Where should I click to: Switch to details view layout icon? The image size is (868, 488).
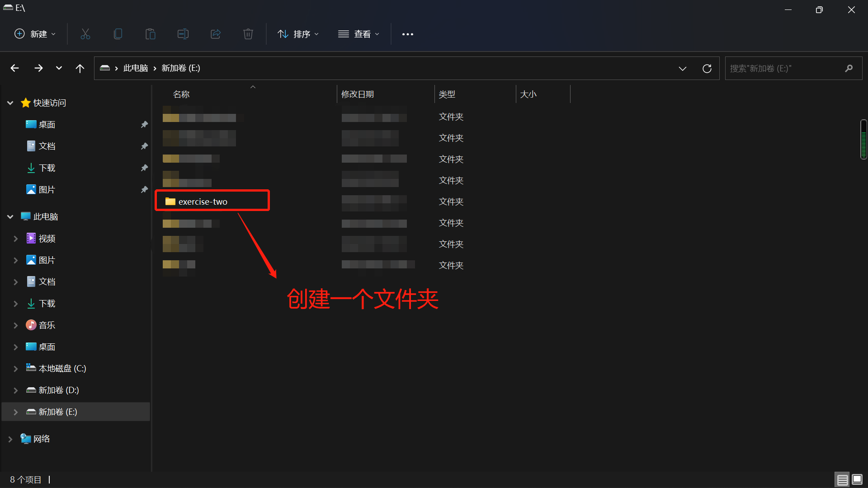pos(842,479)
